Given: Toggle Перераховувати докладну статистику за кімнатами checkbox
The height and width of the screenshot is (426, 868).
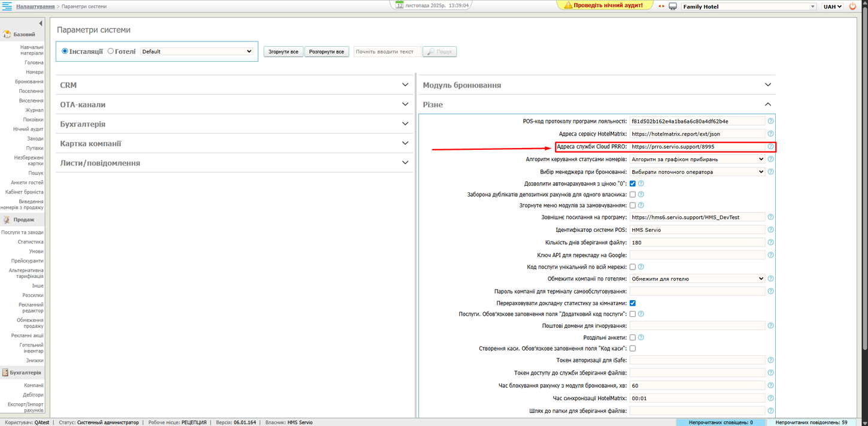Looking at the screenshot, I should click(633, 303).
